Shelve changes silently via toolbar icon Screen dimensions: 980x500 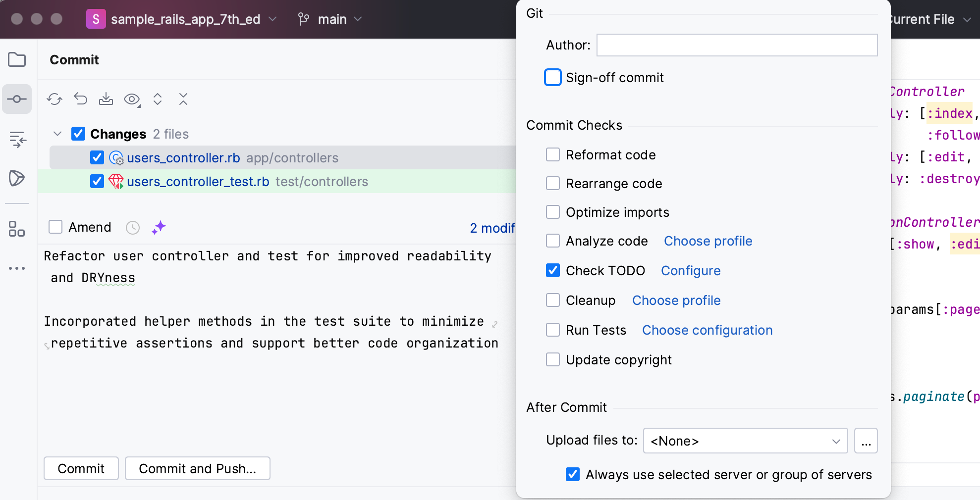(106, 99)
